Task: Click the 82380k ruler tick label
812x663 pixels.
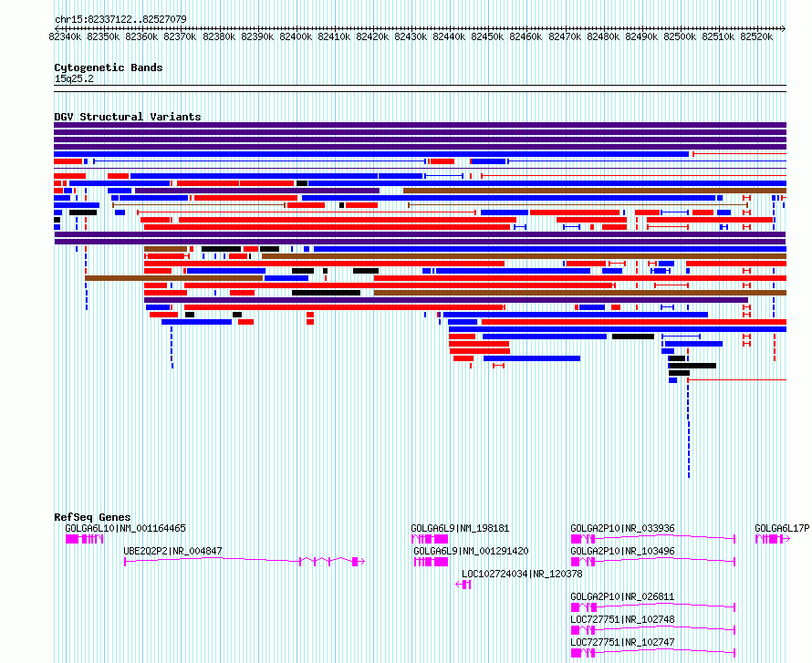Action: (219, 36)
